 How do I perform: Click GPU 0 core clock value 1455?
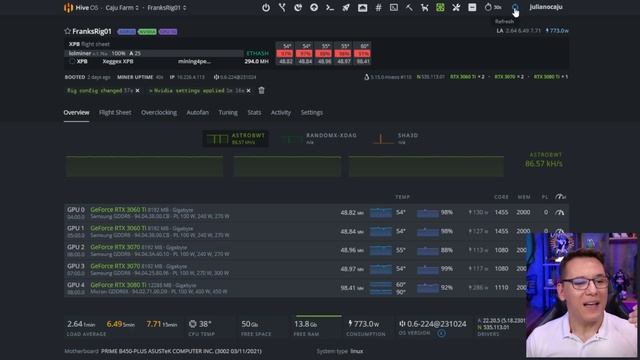click(501, 212)
